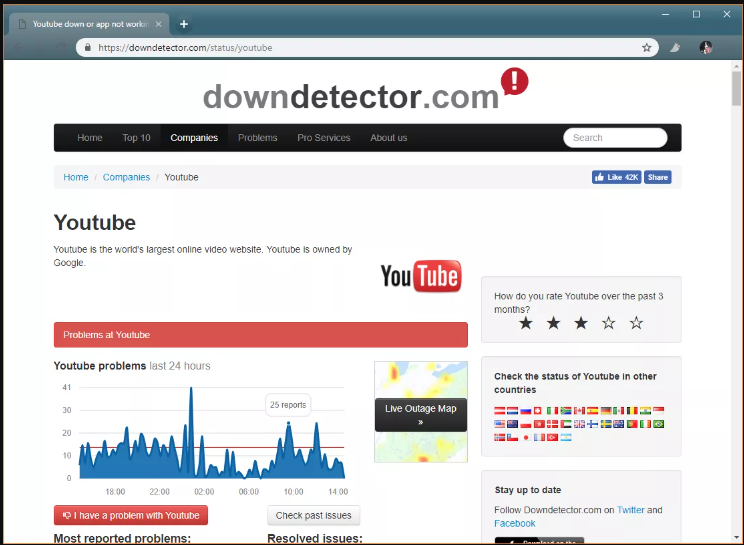Select the Turkey flag
Viewport: 744px width, 545px height.
tap(552, 437)
